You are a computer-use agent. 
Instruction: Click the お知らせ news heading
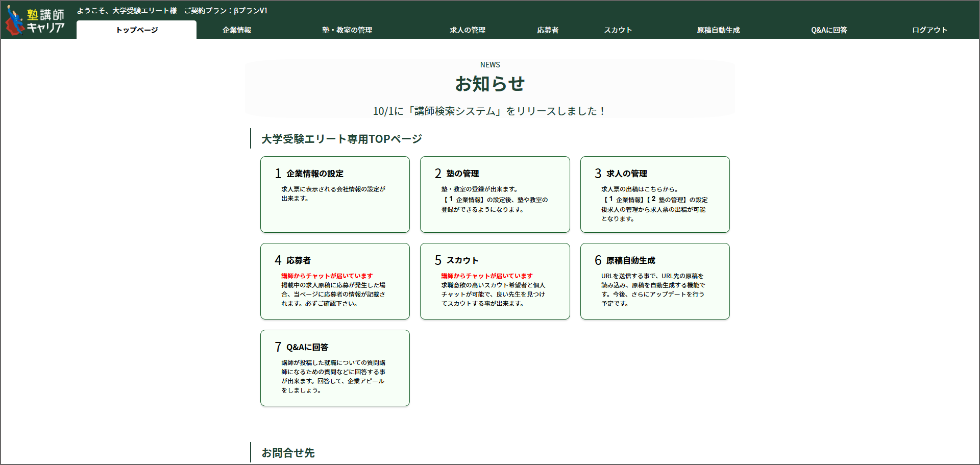coord(490,84)
